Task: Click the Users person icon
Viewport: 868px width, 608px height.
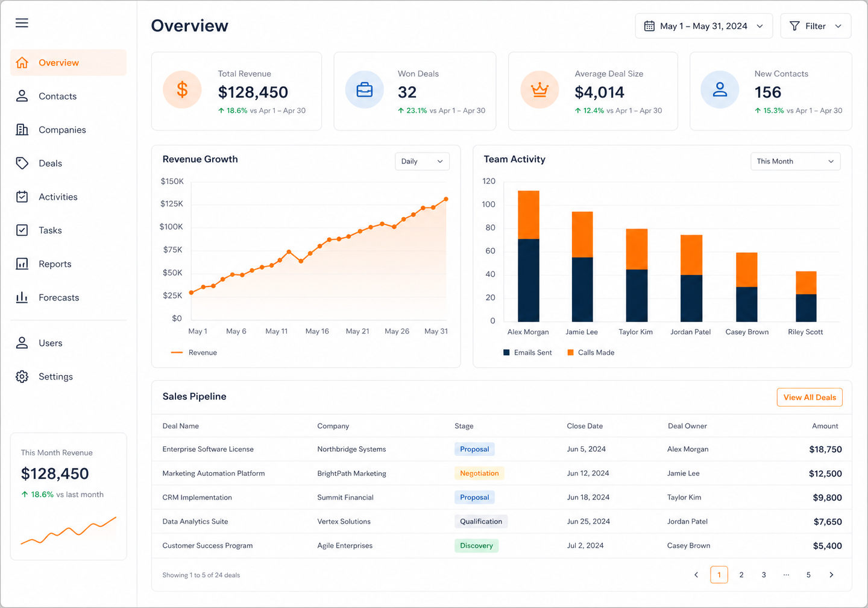Action: point(22,343)
